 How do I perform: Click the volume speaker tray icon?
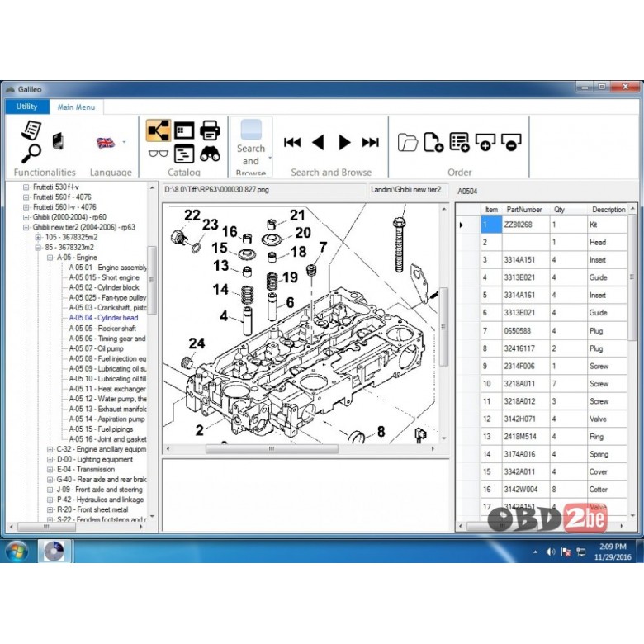(x=551, y=552)
